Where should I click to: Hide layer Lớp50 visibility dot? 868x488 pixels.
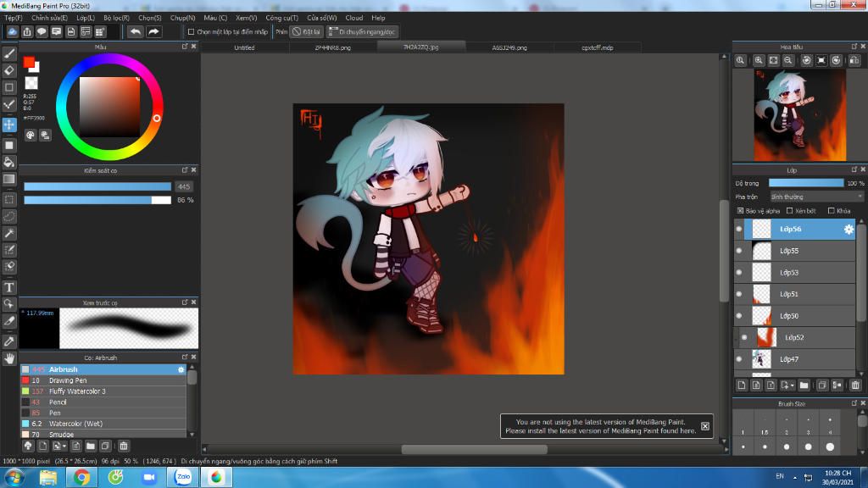pos(739,316)
